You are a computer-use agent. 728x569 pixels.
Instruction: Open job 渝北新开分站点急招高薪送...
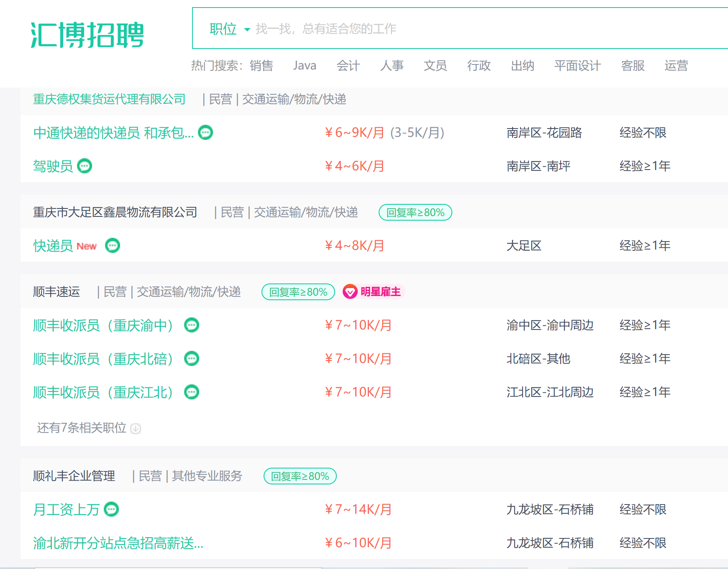(118, 543)
